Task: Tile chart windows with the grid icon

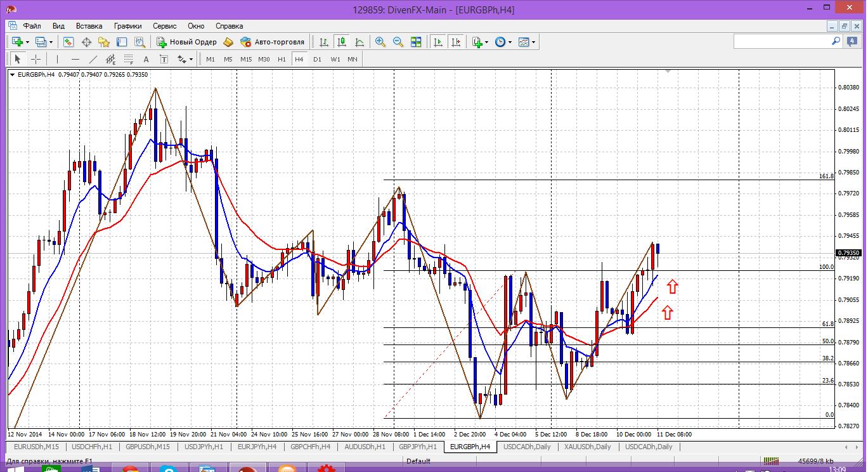Action: click(x=416, y=42)
